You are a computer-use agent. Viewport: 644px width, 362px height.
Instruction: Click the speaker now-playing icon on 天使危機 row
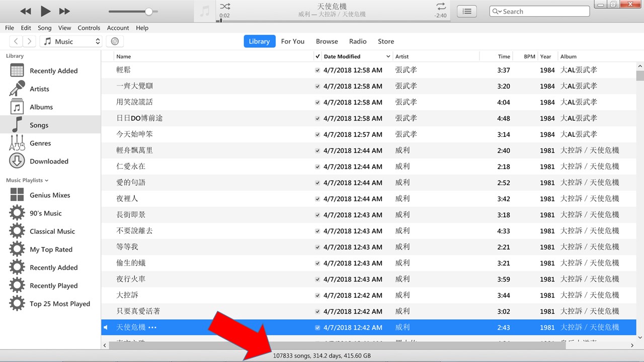click(106, 327)
